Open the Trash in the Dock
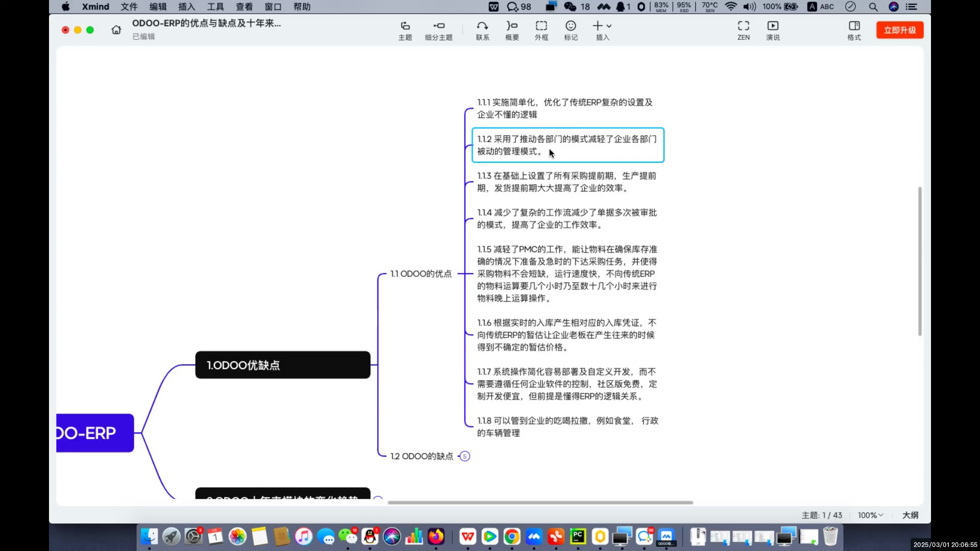This screenshot has width=980, height=551. pos(830,536)
